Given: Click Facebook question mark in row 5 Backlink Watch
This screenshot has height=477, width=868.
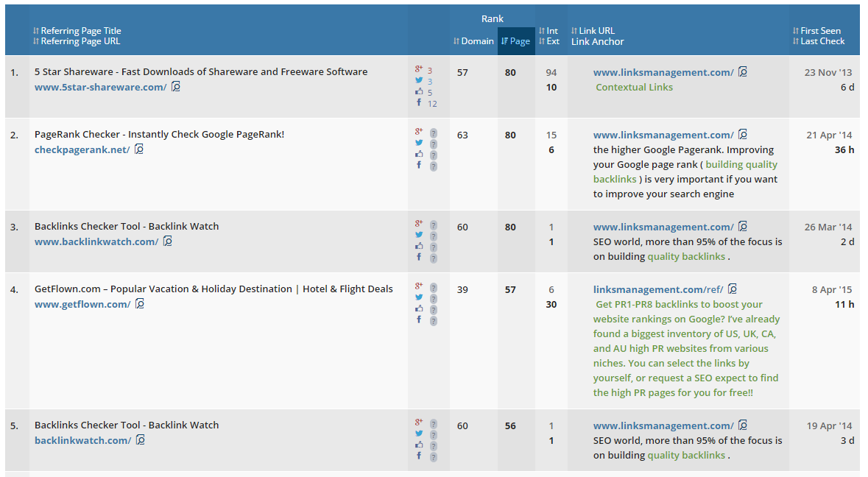Looking at the screenshot, I should point(434,457).
